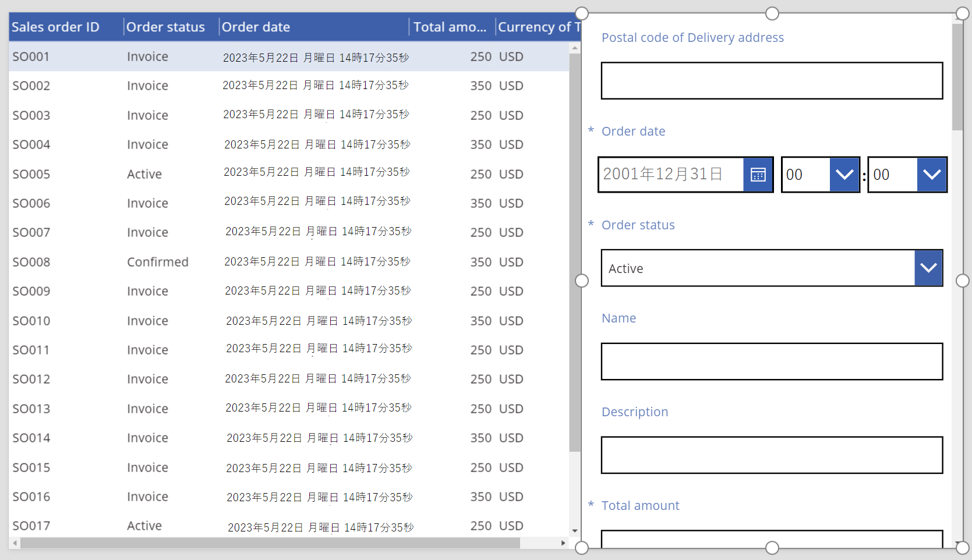Screen dimensions: 972x560
Task: Click the table's horizontal scroll right arrow
Action: (x=563, y=543)
